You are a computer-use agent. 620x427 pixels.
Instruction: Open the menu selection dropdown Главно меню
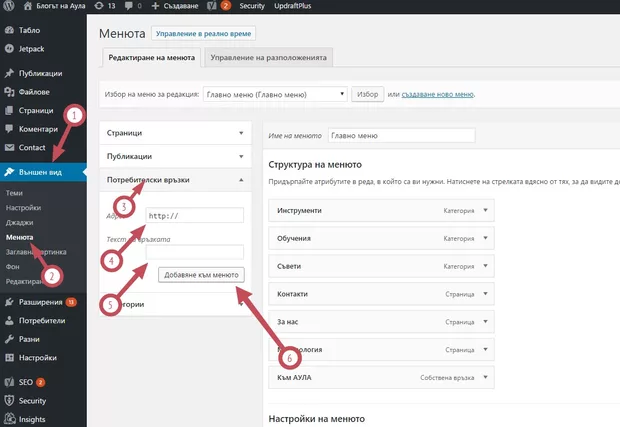(x=273, y=94)
